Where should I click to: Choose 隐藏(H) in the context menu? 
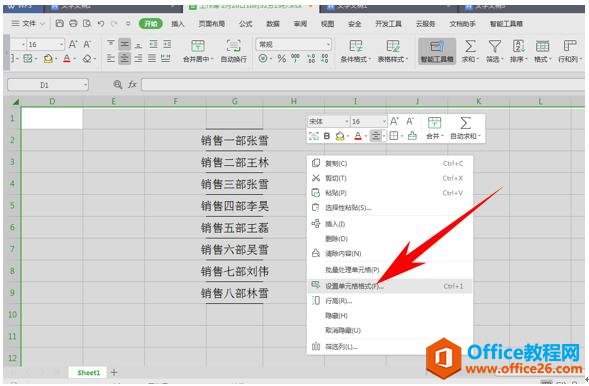[x=390, y=315]
